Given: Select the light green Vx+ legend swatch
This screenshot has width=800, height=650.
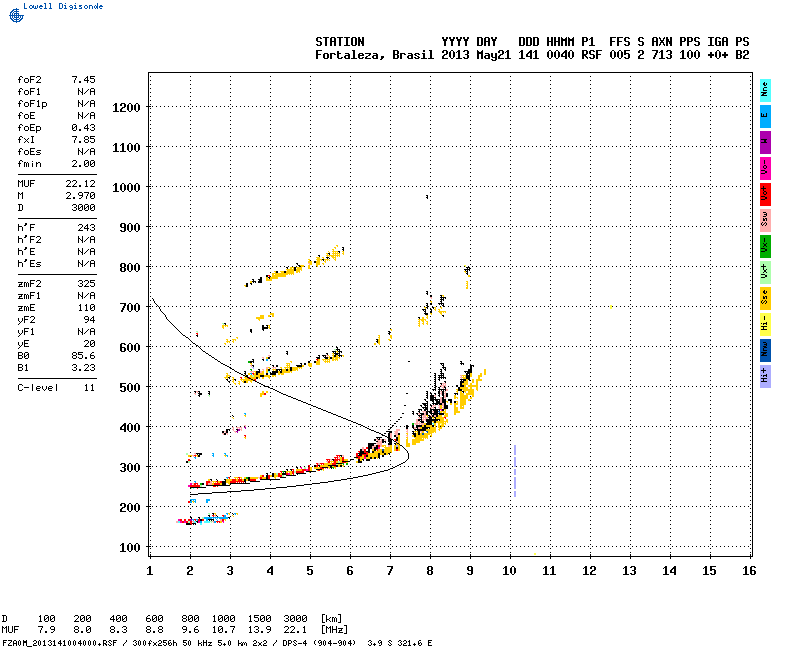Looking at the screenshot, I should pyautogui.click(x=765, y=272).
